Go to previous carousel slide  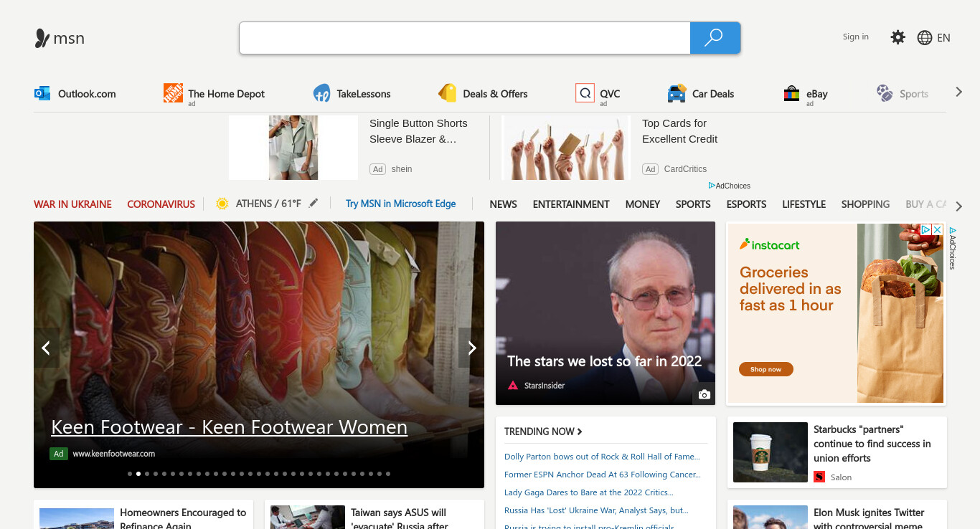(46, 348)
